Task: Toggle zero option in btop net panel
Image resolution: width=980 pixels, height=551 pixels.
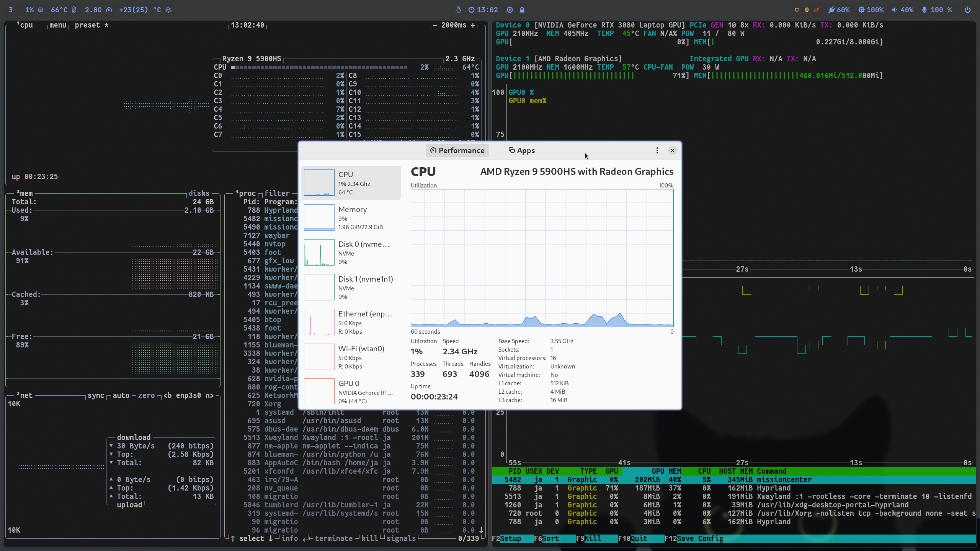Action: (x=146, y=395)
